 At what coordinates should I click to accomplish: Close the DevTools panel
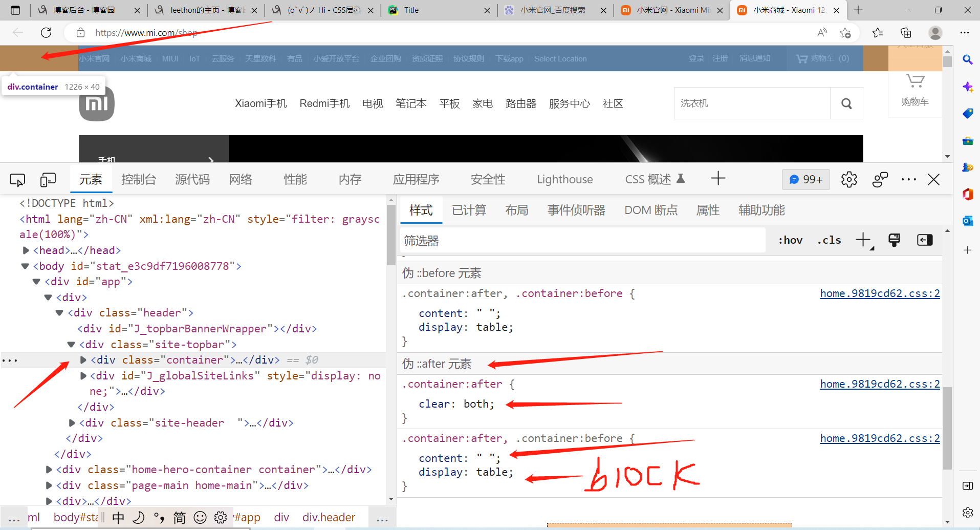click(x=933, y=179)
